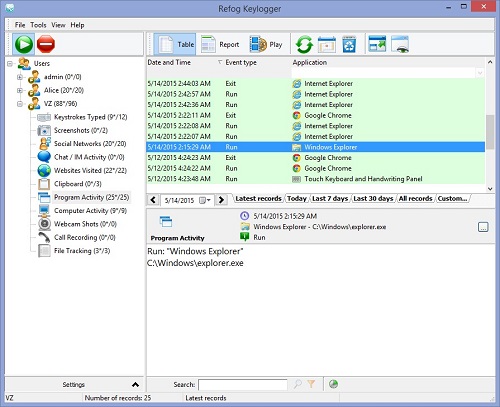The width and height of the screenshot is (500, 407).
Task: Open Websites Visited log
Action: (x=90, y=170)
